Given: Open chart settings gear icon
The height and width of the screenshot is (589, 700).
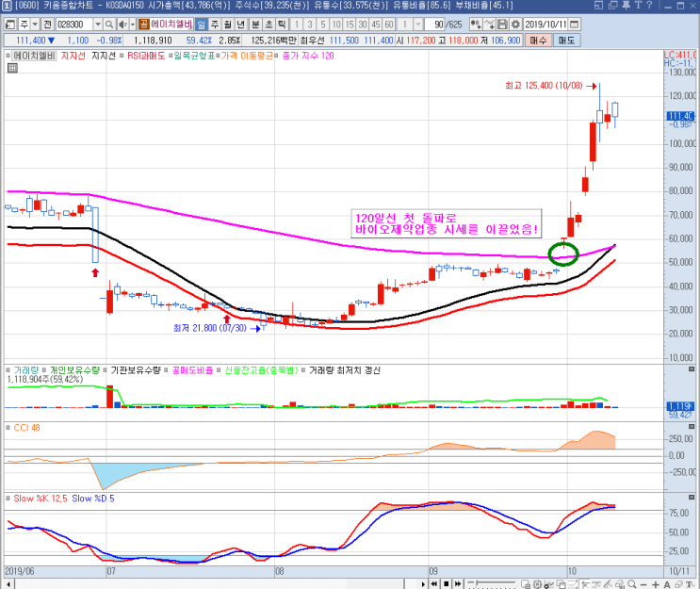Looking at the screenshot, I should (x=515, y=25).
